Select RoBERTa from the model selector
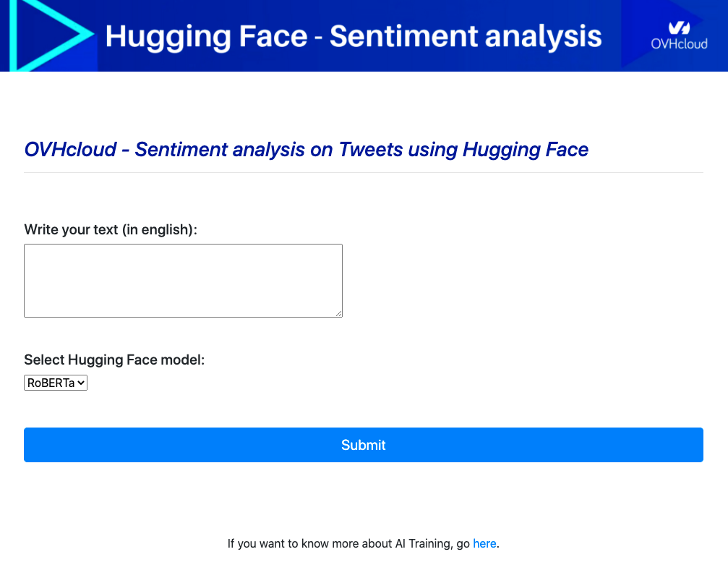The height and width of the screenshot is (578, 728). [x=55, y=382]
